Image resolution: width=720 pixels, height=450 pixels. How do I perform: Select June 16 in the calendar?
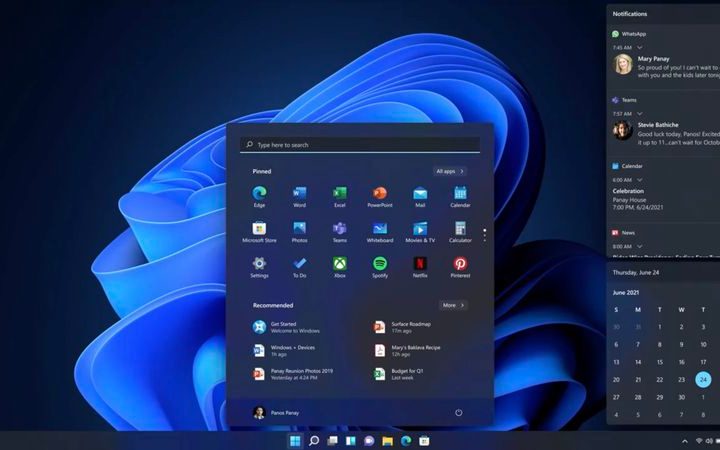click(x=681, y=362)
